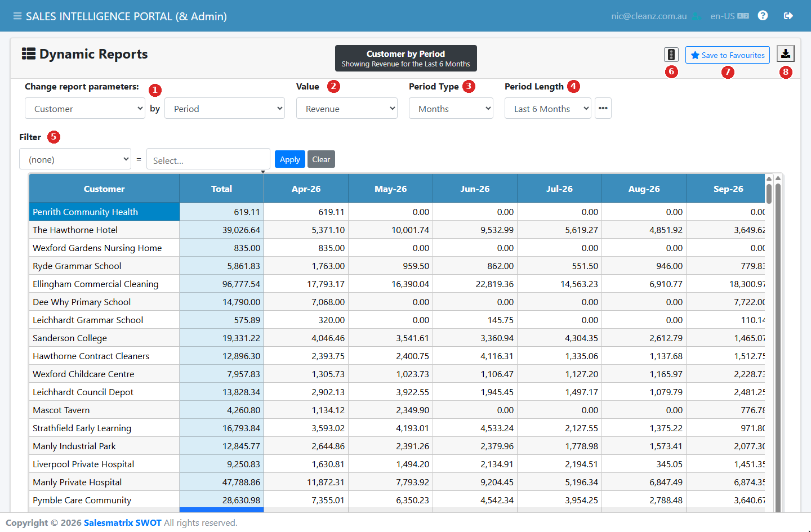Screen dimensions: 811x532
Task: Open the by Period dropdown
Action: point(225,108)
